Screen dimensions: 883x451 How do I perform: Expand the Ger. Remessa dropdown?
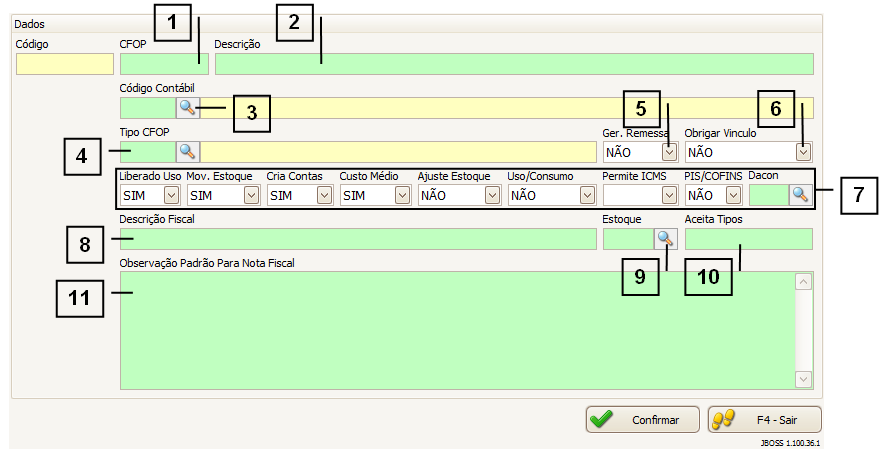tap(669, 152)
